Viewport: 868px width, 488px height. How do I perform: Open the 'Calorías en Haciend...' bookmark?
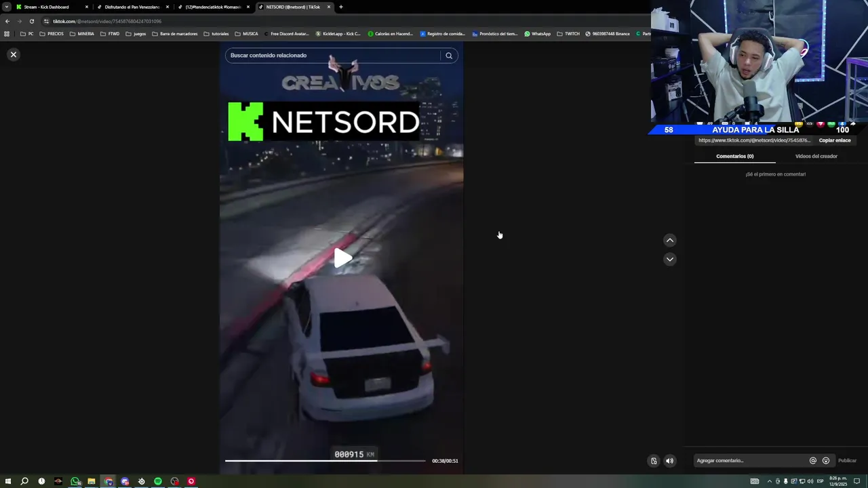coord(390,34)
